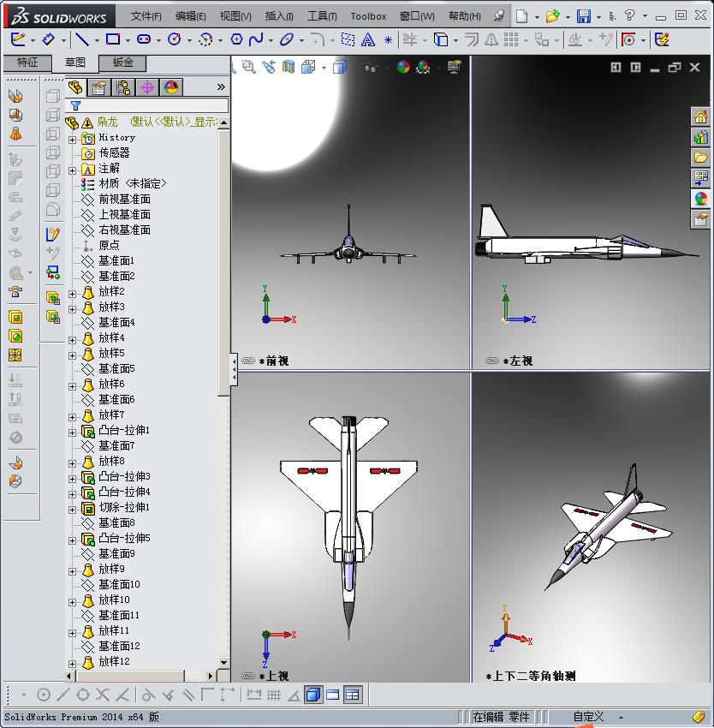Image resolution: width=714 pixels, height=728 pixels.
Task: Toggle two view horizontal viewport layout
Action: coord(333,695)
